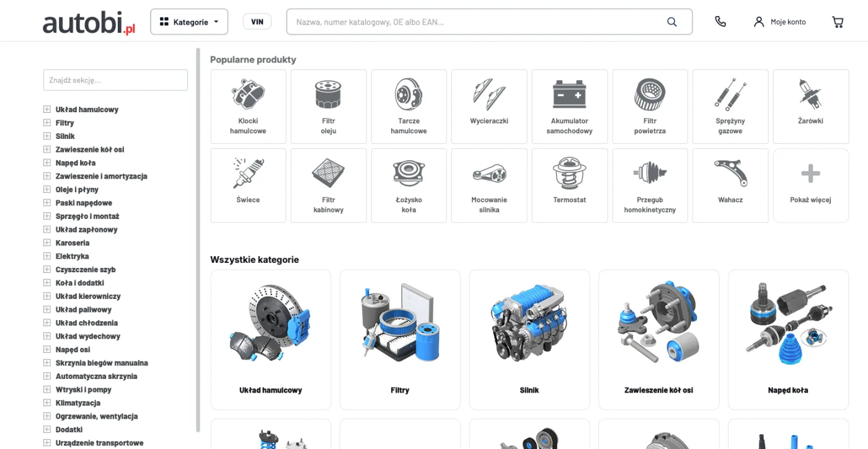868x449 pixels.
Task: Select Sprzęgło i montaż in sidebar
Action: coord(87,216)
